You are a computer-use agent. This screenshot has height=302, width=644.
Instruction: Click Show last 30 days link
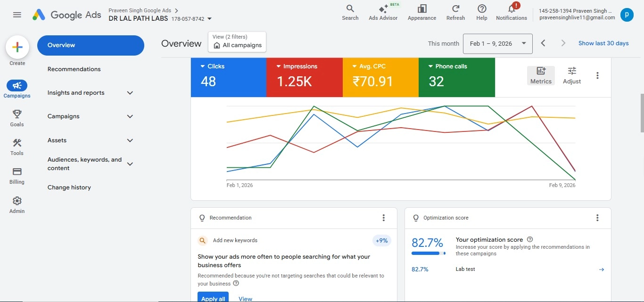coord(603,43)
